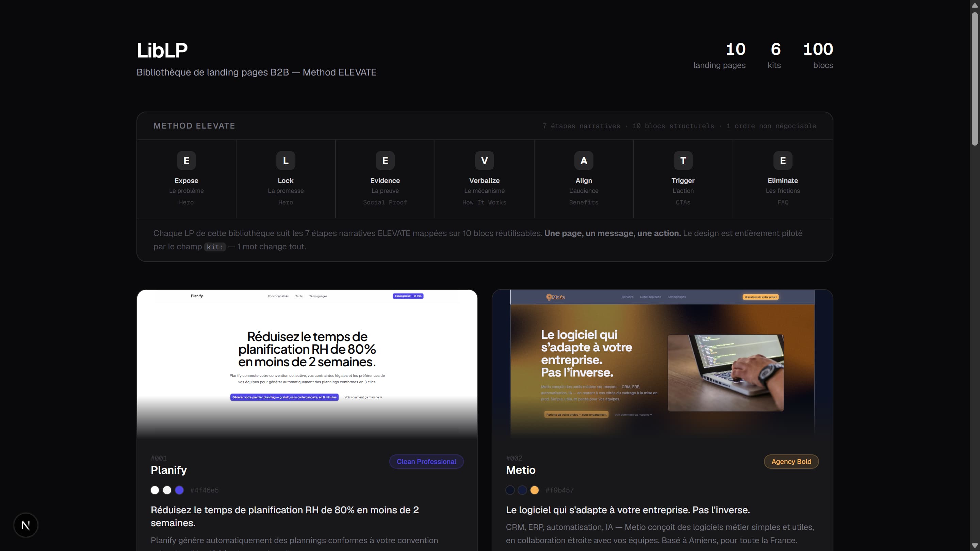Click the '6 kits' stat
Image resolution: width=980 pixels, height=551 pixels.
[774, 55]
